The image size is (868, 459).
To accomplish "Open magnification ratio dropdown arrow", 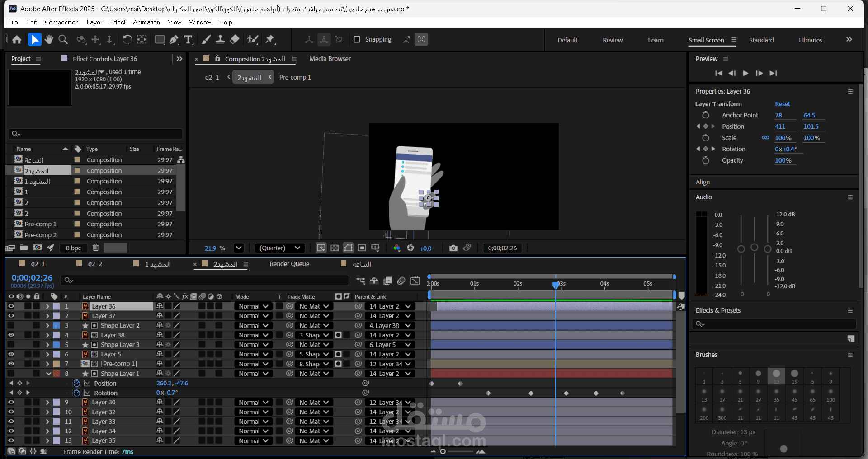I will [x=239, y=248].
